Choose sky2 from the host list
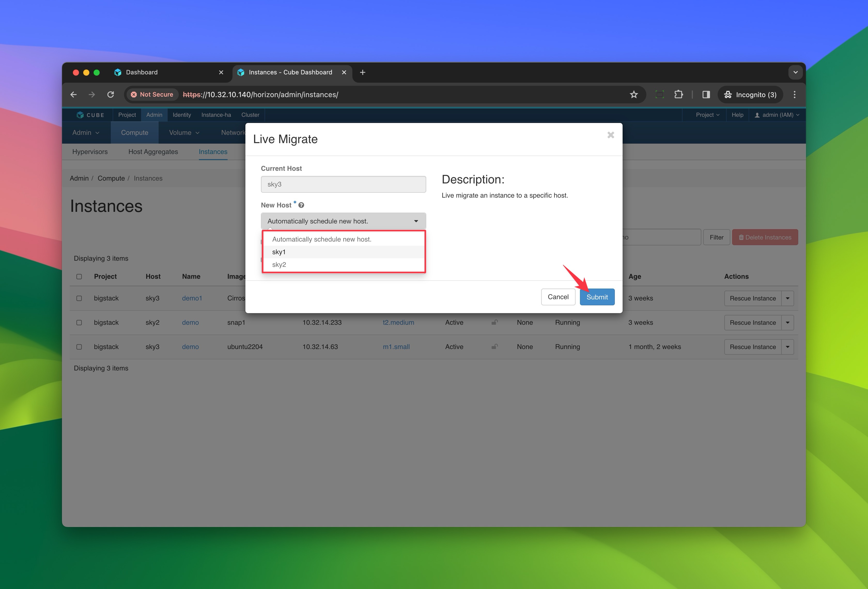This screenshot has width=868, height=589. 343,265
